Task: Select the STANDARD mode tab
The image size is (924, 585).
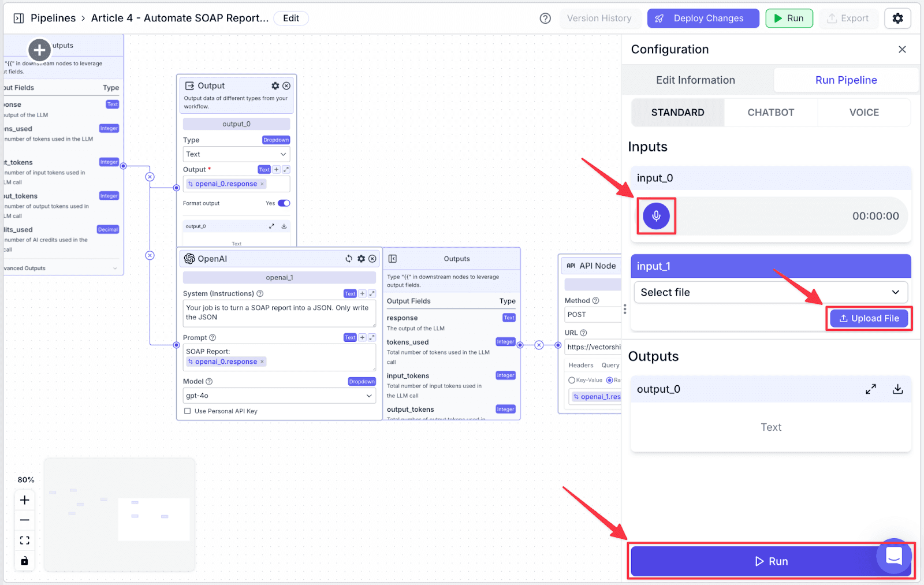Action: [678, 113]
